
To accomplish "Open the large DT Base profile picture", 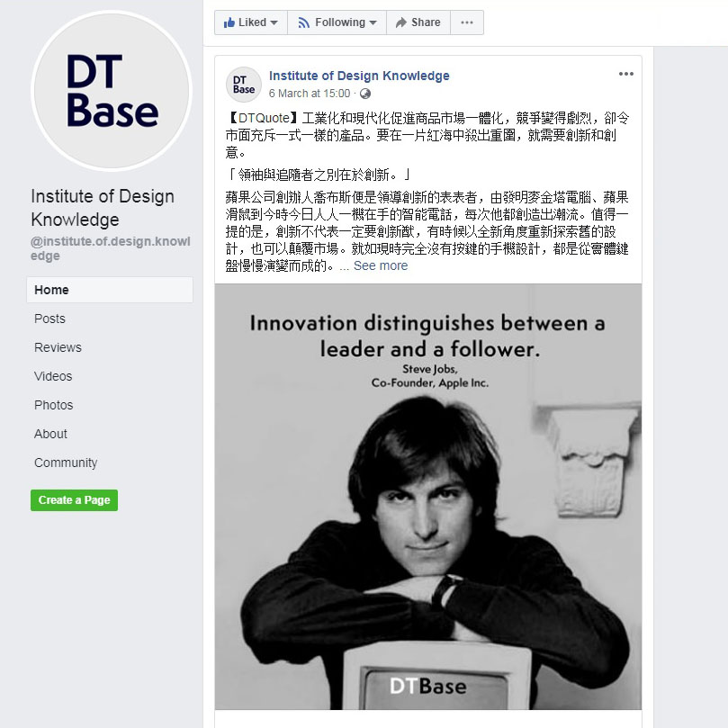I will pos(112,91).
